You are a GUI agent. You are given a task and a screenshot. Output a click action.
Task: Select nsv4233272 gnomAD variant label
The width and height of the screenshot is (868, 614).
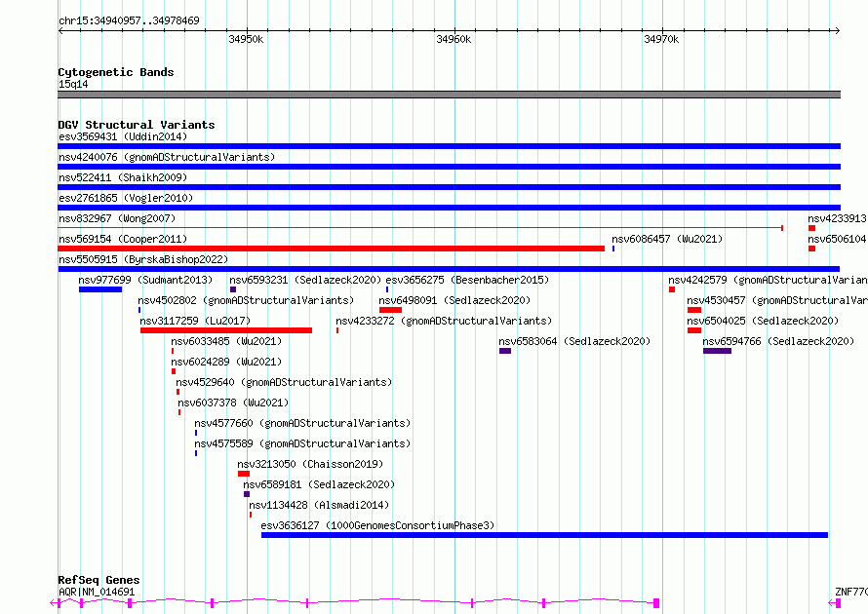(444, 321)
